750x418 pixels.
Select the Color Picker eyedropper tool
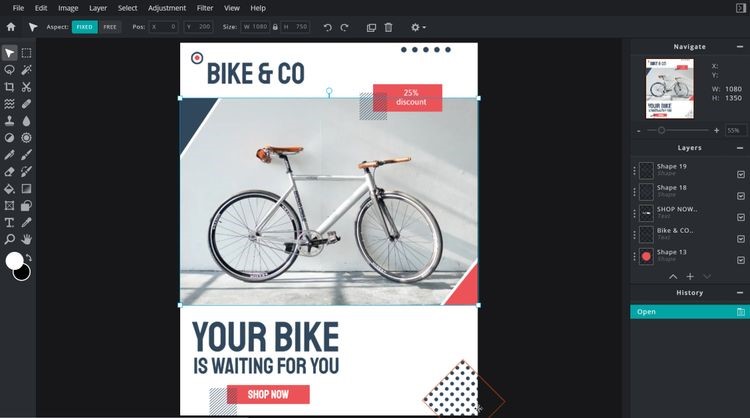point(26,223)
